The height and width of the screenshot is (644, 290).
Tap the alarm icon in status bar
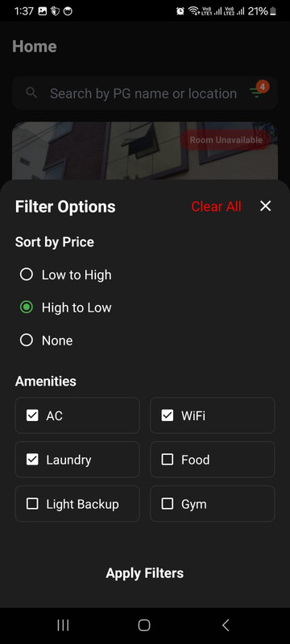point(180,11)
